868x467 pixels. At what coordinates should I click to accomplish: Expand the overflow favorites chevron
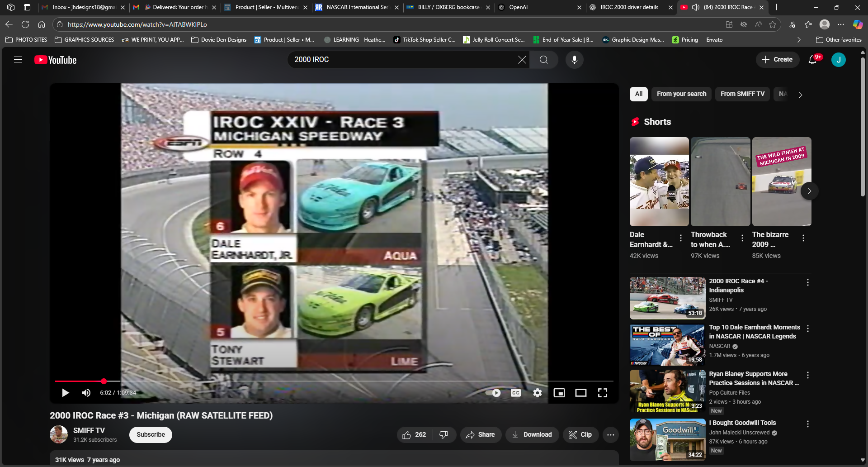point(799,40)
